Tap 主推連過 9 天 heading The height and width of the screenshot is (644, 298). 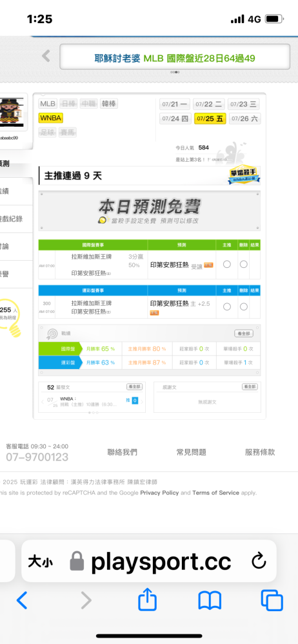coord(73,176)
